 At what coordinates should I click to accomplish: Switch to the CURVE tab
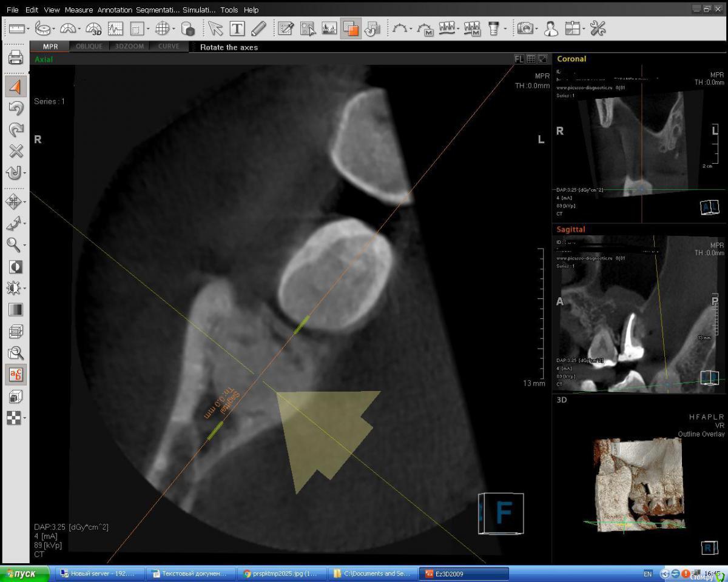(168, 47)
